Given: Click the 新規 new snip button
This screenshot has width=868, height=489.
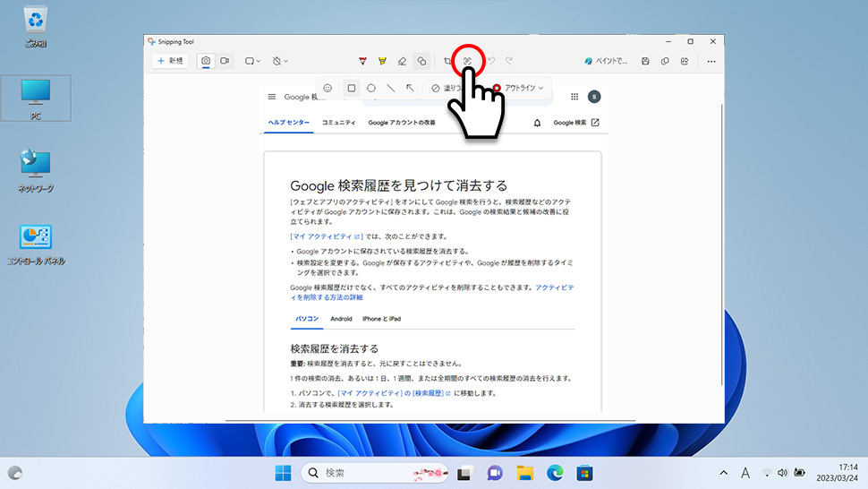Looking at the screenshot, I should [x=170, y=61].
